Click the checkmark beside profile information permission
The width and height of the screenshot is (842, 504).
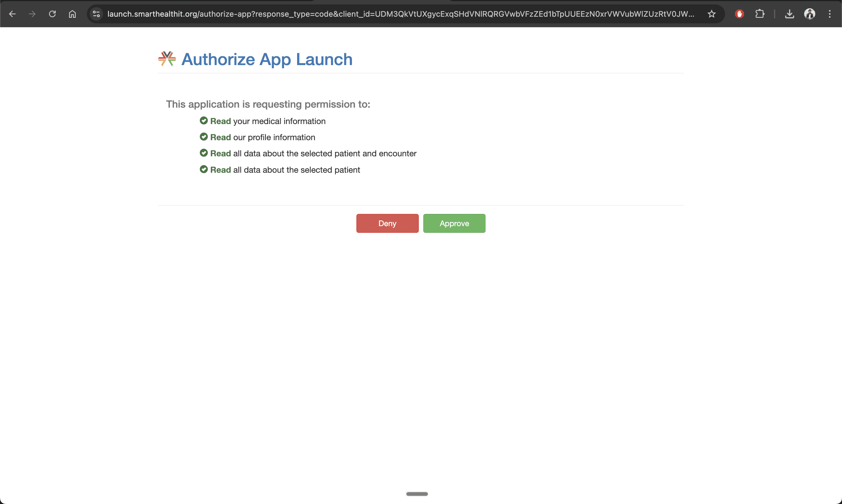point(204,137)
